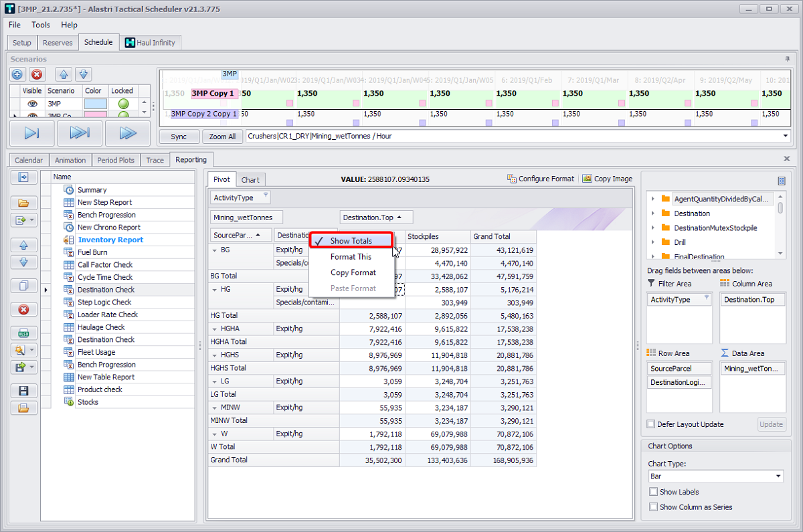Open Configure Format

point(541,179)
